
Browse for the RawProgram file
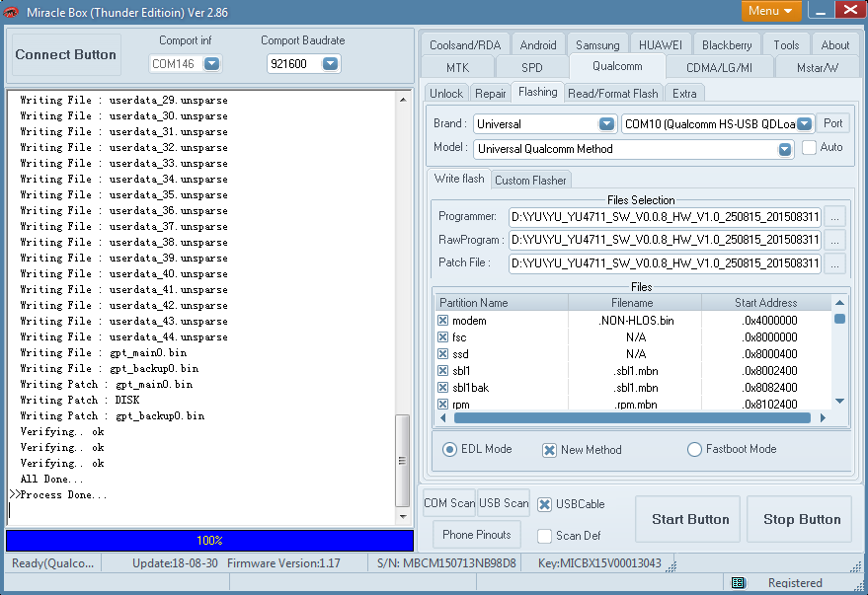click(x=834, y=240)
